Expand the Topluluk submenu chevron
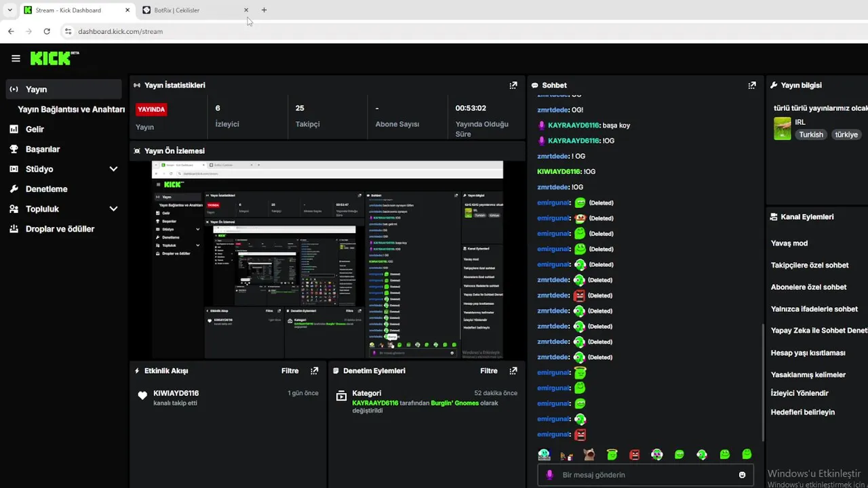Screen dimensions: 868x488 113,209
